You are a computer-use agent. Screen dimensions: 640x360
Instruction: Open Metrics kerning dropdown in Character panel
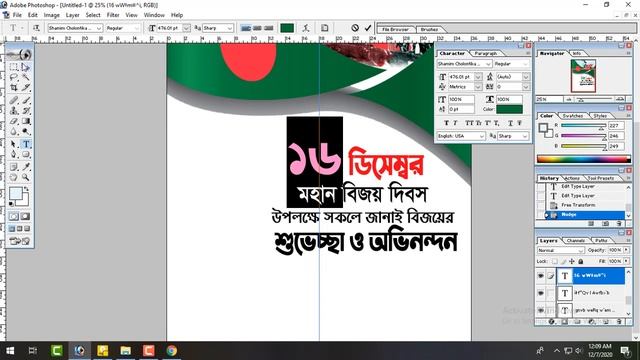coord(478,87)
